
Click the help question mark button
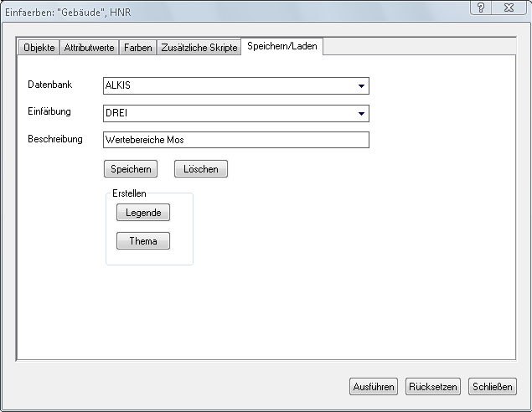(480, 8)
